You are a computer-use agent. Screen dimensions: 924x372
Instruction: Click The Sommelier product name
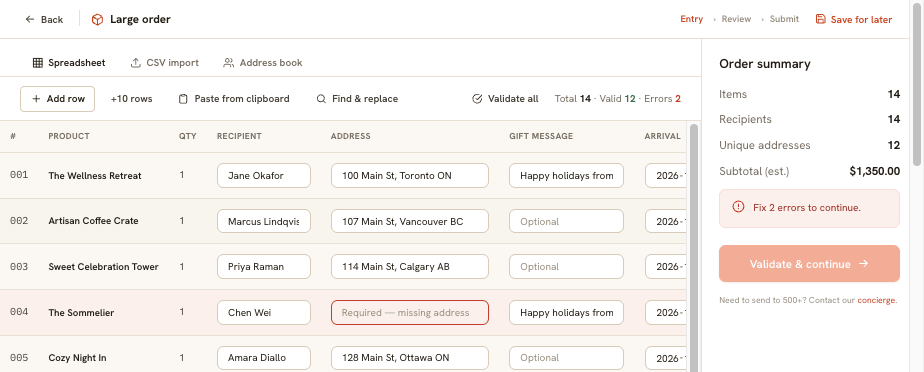pos(81,312)
